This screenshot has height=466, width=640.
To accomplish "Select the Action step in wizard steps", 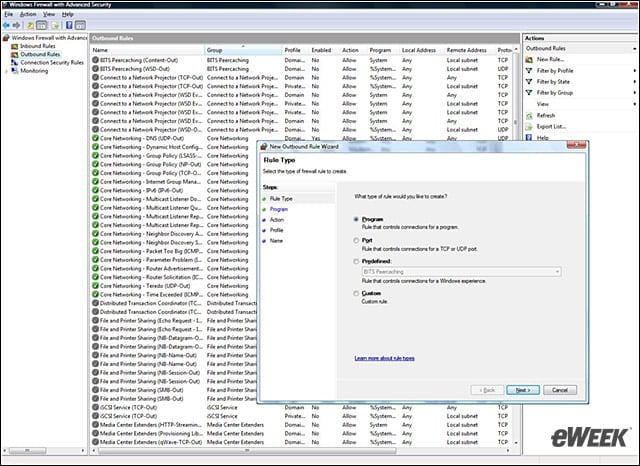I will pos(277,220).
